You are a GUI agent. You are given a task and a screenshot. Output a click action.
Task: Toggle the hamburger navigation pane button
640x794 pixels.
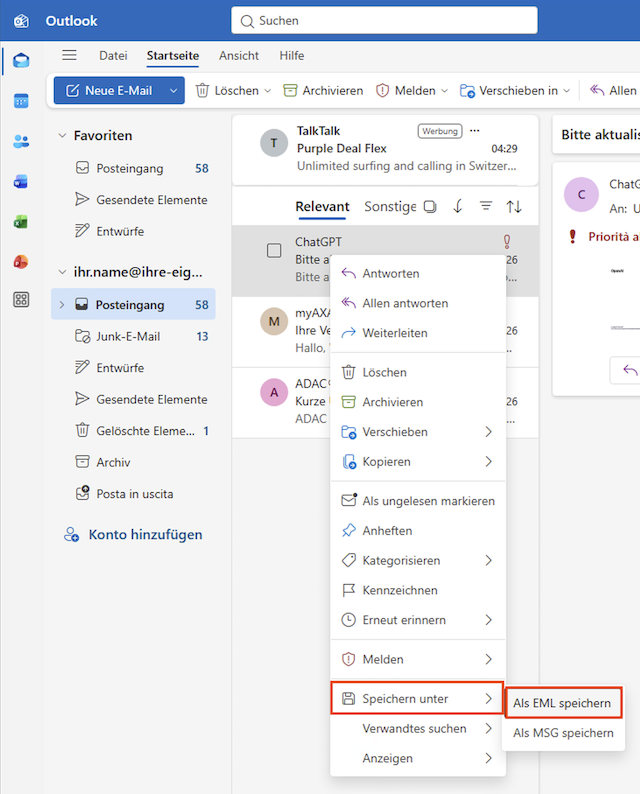pos(69,55)
